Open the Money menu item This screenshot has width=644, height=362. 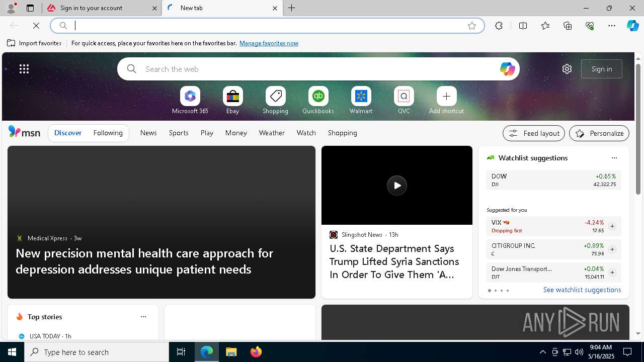point(236,133)
